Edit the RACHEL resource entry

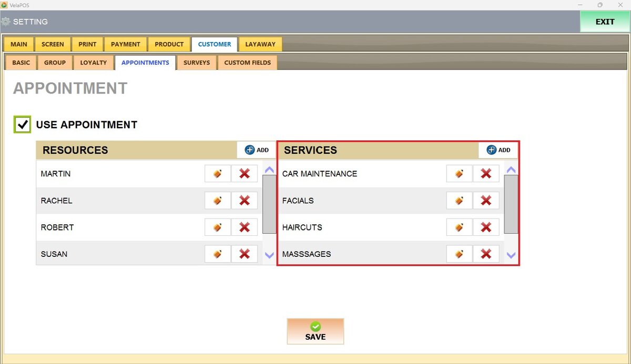click(218, 201)
